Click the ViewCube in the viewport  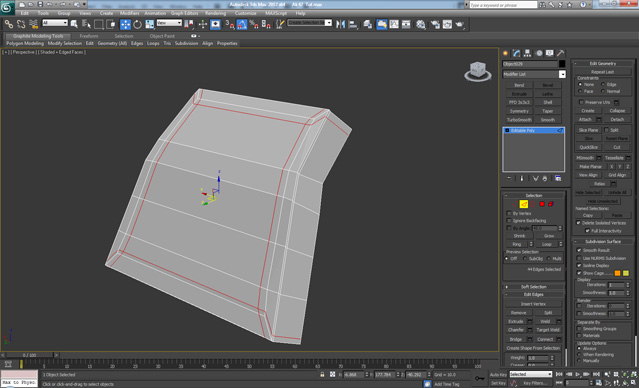coord(478,71)
